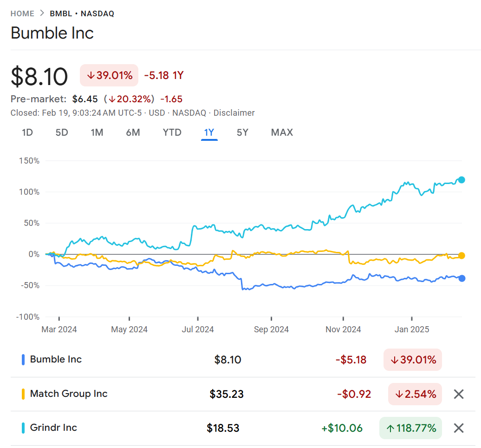
Task: Open the Grindr Inc stock row
Action: pos(53,428)
